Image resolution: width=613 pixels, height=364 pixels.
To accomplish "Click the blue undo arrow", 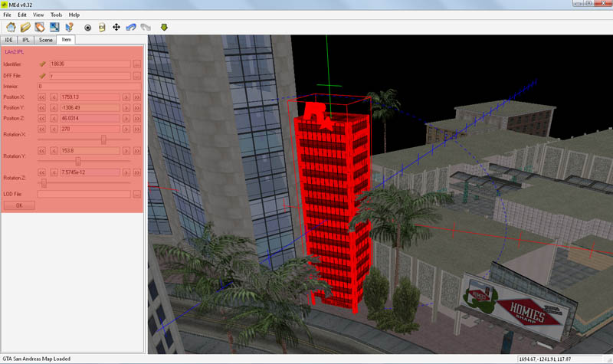I will 131,27.
